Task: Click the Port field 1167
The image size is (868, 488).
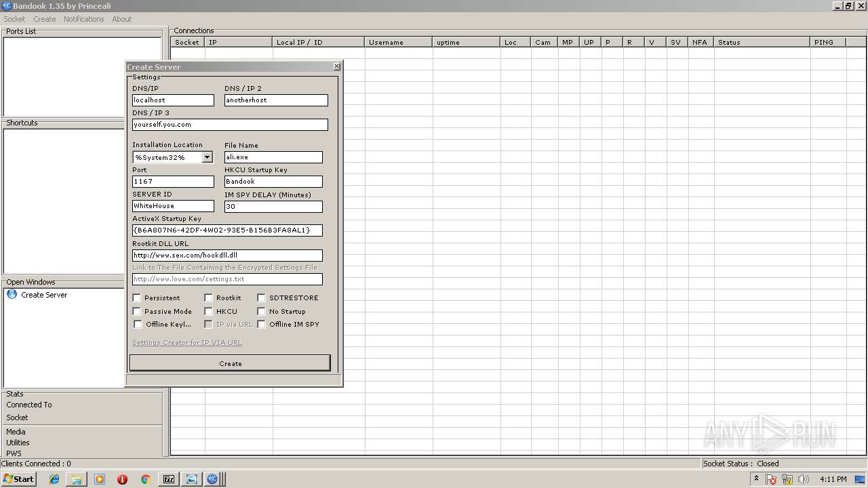Action: pyautogui.click(x=173, y=182)
